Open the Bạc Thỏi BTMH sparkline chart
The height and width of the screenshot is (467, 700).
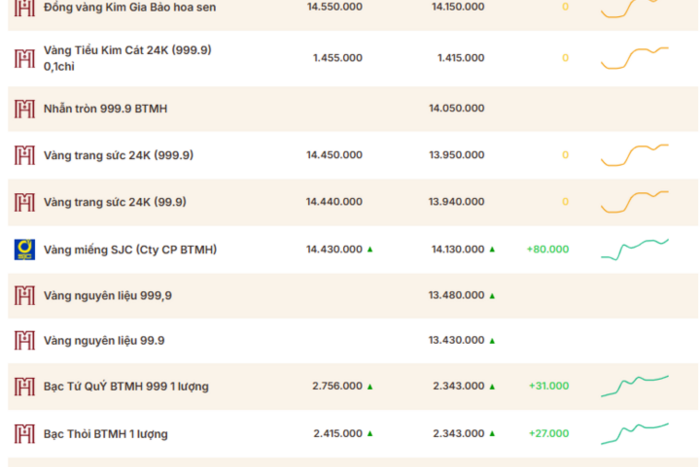635,434
